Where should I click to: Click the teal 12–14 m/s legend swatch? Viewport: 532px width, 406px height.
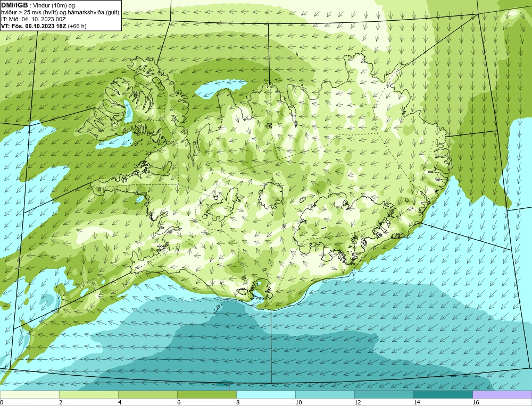coord(384,394)
